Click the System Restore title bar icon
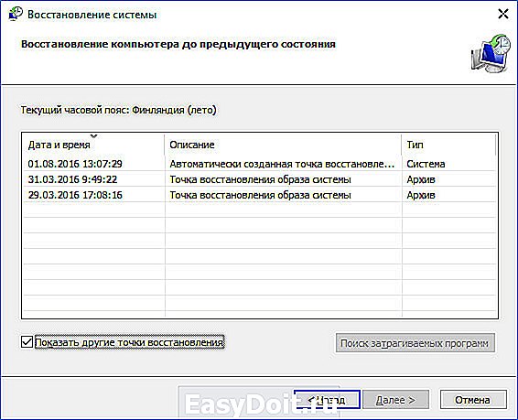This screenshot has height=420, width=518. coord(15,14)
